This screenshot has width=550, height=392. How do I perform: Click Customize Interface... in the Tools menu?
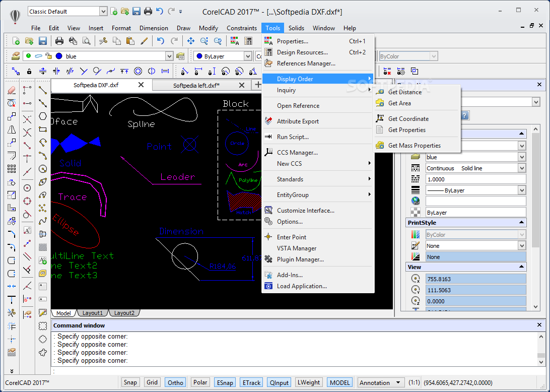[318, 210]
